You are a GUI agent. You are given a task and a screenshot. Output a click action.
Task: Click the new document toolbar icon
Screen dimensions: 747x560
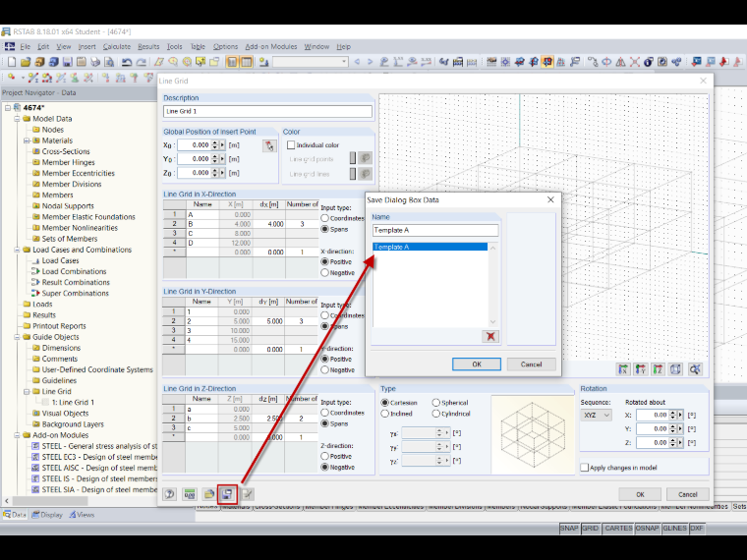pos(12,62)
